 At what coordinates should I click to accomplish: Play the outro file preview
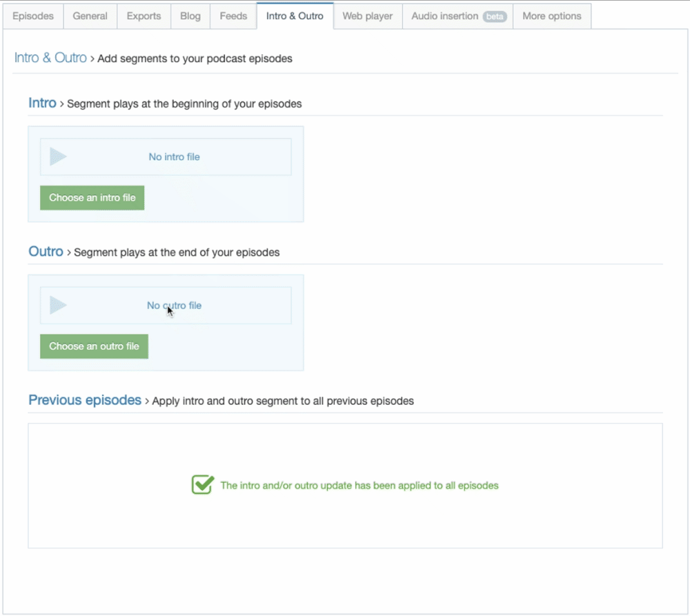[x=58, y=305]
